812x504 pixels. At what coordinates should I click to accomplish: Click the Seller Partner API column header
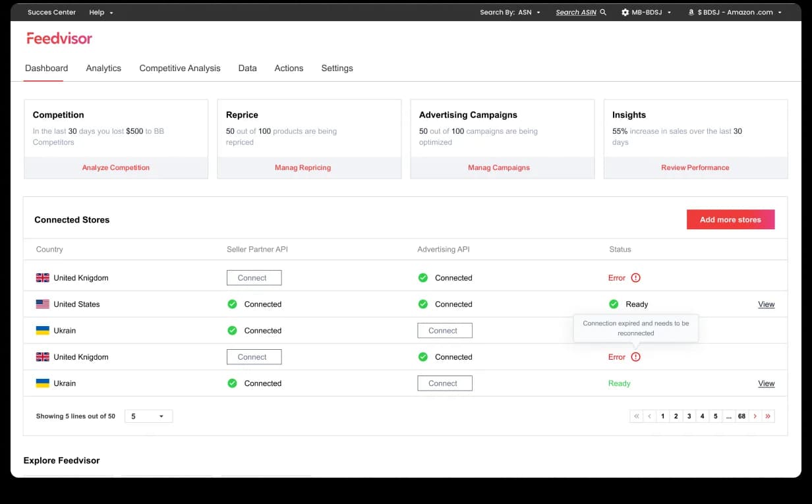[257, 250]
